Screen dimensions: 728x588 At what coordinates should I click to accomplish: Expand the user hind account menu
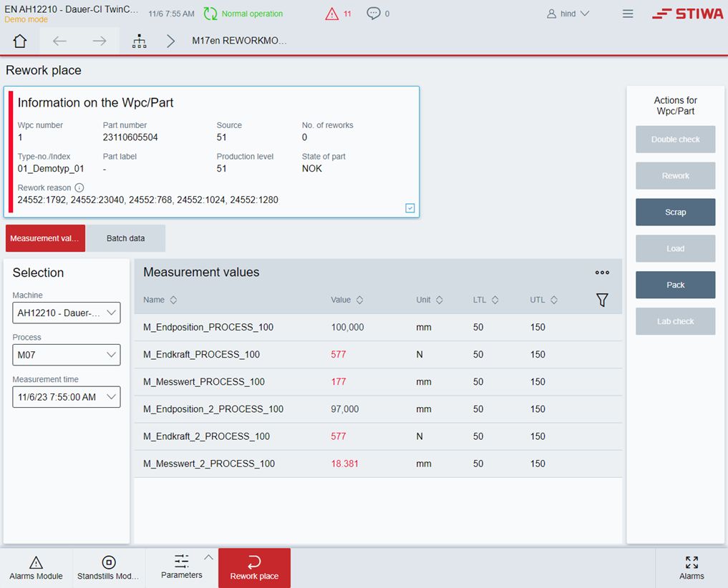(x=568, y=14)
